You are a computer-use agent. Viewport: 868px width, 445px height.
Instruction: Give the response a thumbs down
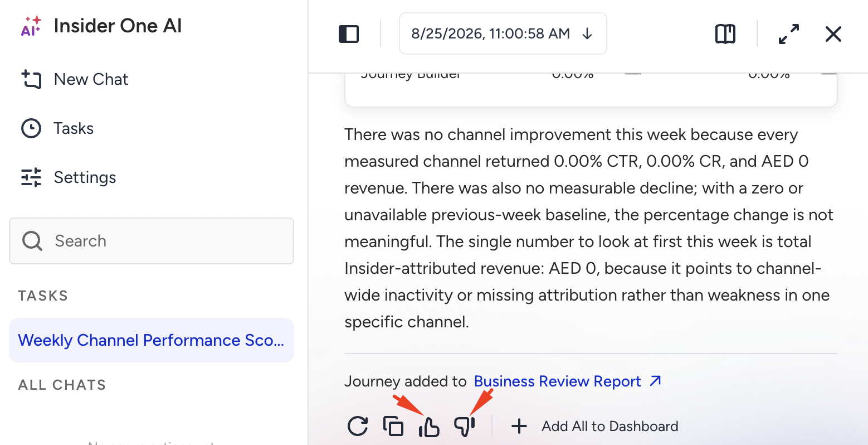click(465, 427)
